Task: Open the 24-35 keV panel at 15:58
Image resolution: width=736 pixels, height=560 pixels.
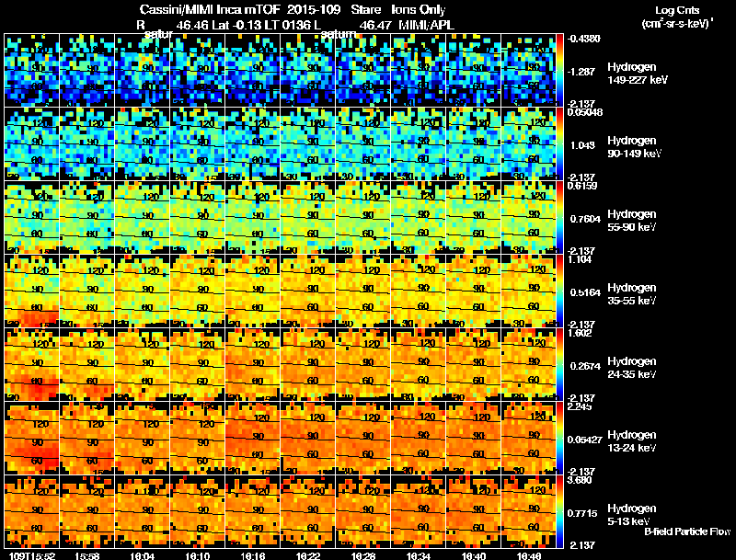Action: coord(86,365)
